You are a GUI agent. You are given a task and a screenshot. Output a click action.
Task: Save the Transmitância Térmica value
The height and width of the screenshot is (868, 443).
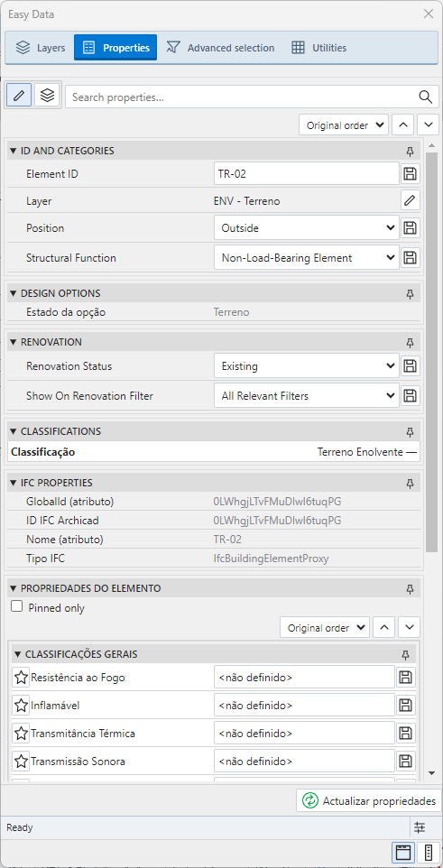pos(405,734)
